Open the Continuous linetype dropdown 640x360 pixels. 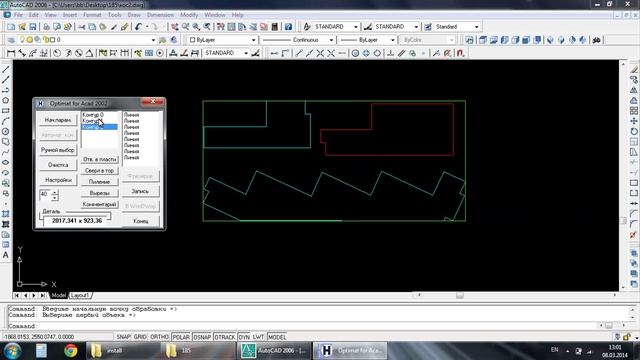point(331,40)
